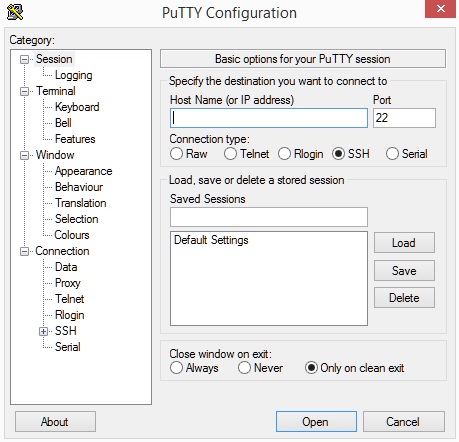Viewport: 459px width, 442px height.
Task: Open the Logging settings category
Action: (x=74, y=75)
